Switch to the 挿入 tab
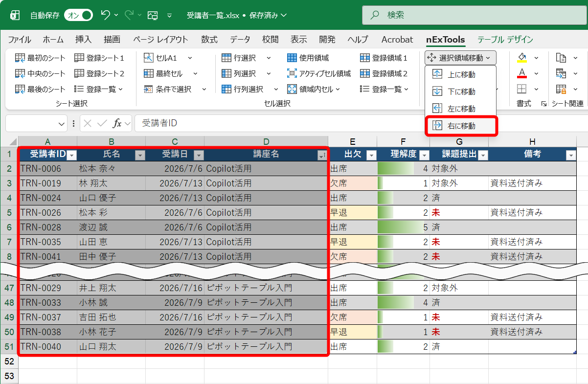The height and width of the screenshot is (384, 588). [x=83, y=40]
